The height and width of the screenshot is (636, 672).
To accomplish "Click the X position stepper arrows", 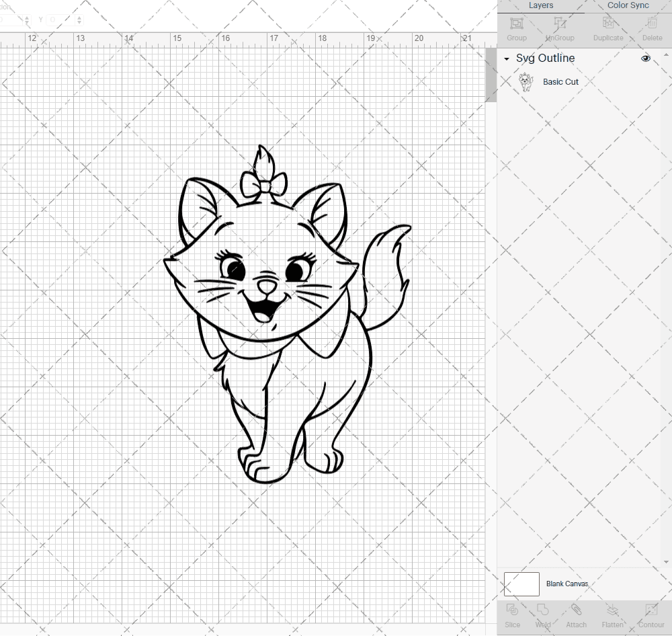I will (x=27, y=19).
